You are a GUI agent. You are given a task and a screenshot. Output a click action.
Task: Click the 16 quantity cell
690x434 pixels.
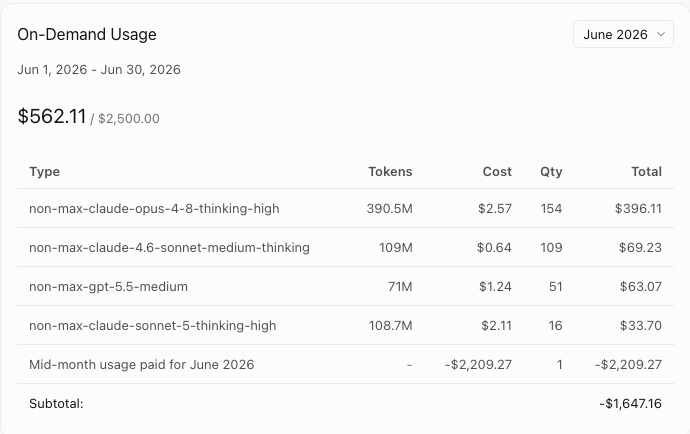[555, 326]
